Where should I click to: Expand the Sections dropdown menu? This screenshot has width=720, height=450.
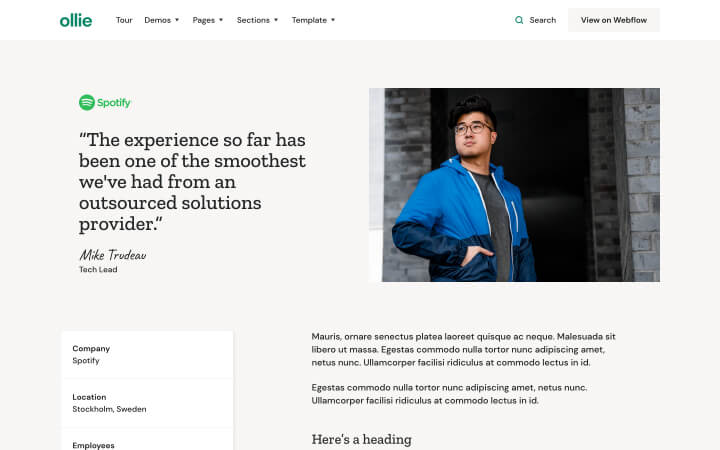[257, 20]
